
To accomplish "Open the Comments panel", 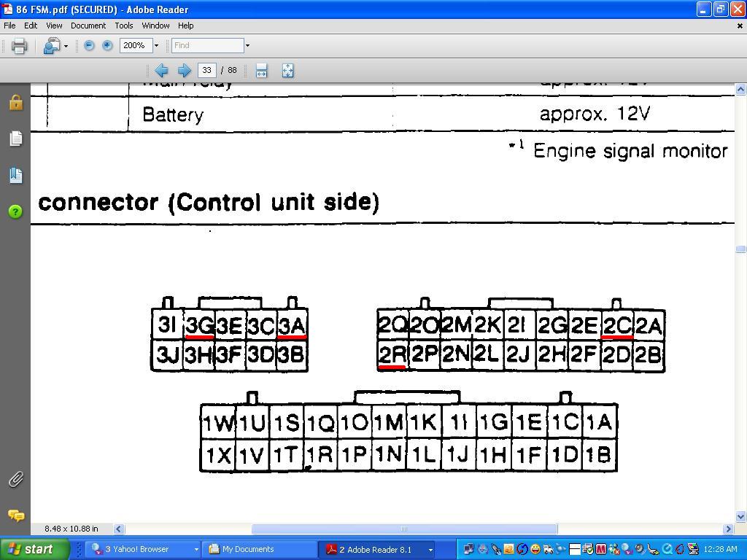I will click(15, 516).
